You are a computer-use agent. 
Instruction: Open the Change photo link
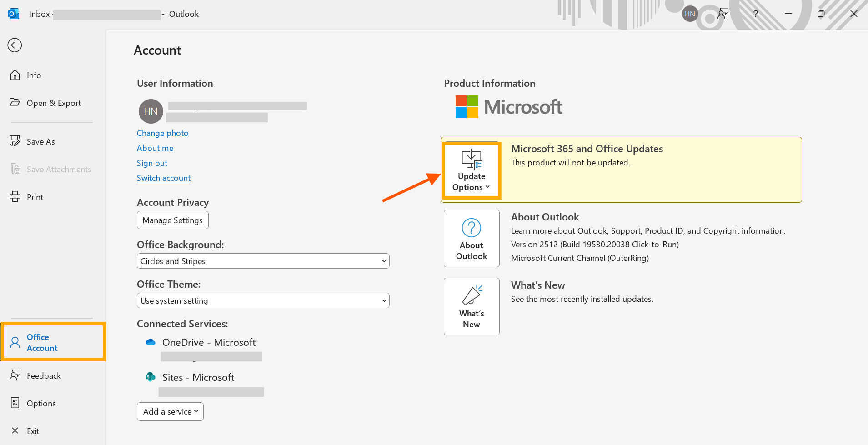162,133
